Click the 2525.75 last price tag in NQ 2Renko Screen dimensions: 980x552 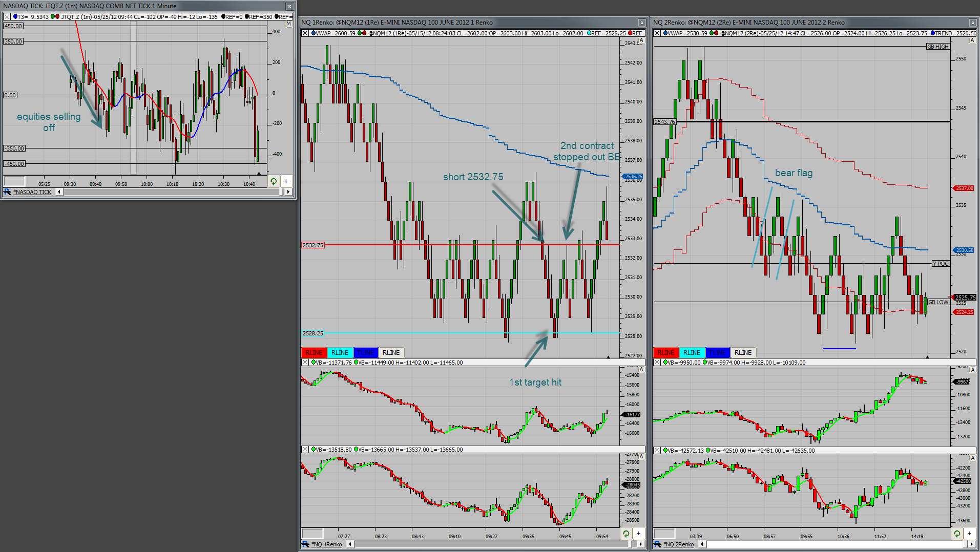pos(965,298)
